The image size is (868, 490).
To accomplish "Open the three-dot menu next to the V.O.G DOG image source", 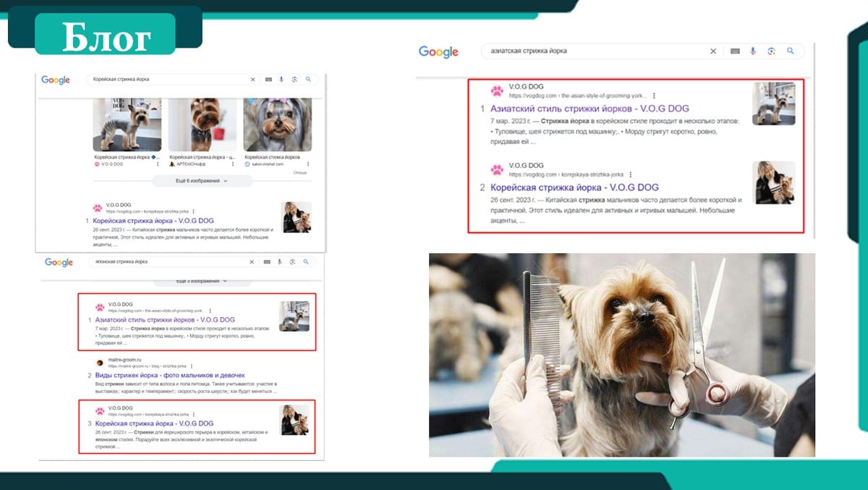I will pos(158,164).
